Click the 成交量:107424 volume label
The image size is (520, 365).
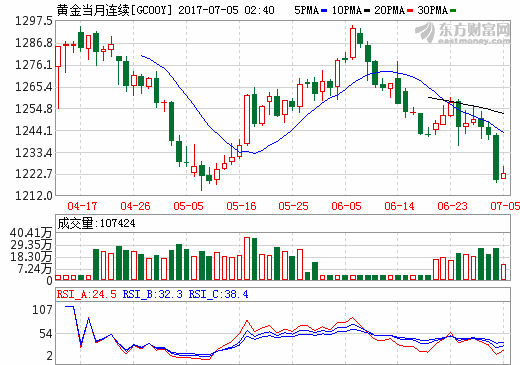pos(96,223)
